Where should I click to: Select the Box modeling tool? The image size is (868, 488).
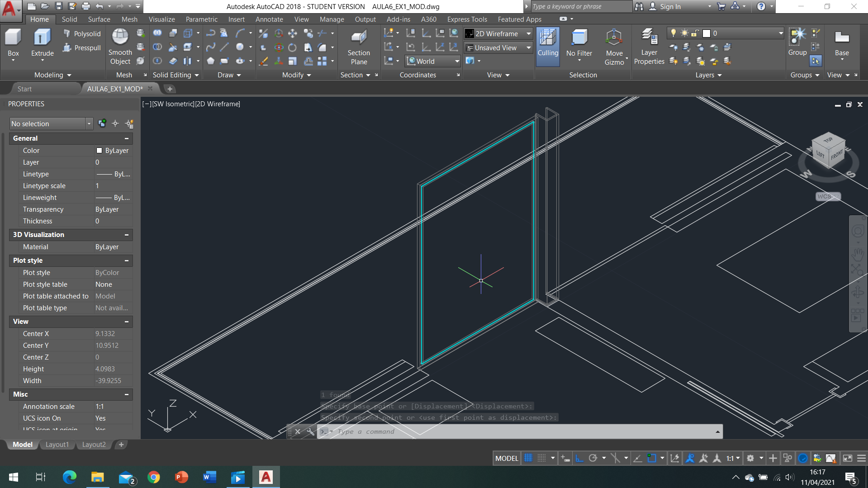point(13,38)
